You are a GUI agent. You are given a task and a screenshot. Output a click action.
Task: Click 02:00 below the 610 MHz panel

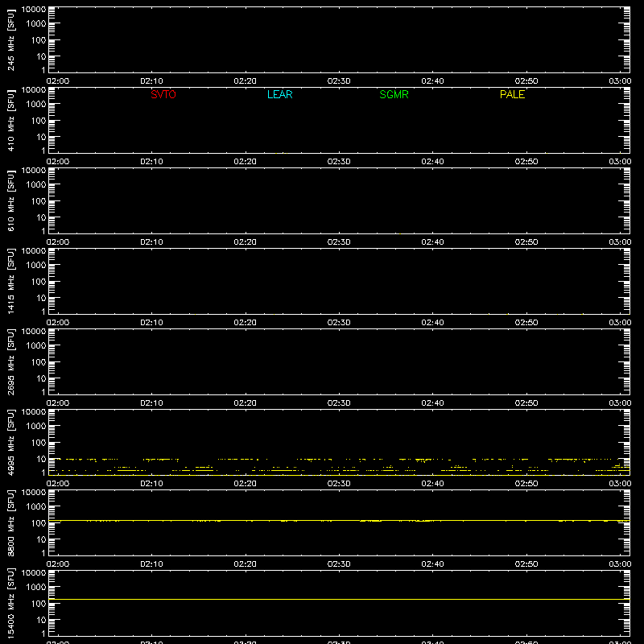pyautogui.click(x=58, y=242)
